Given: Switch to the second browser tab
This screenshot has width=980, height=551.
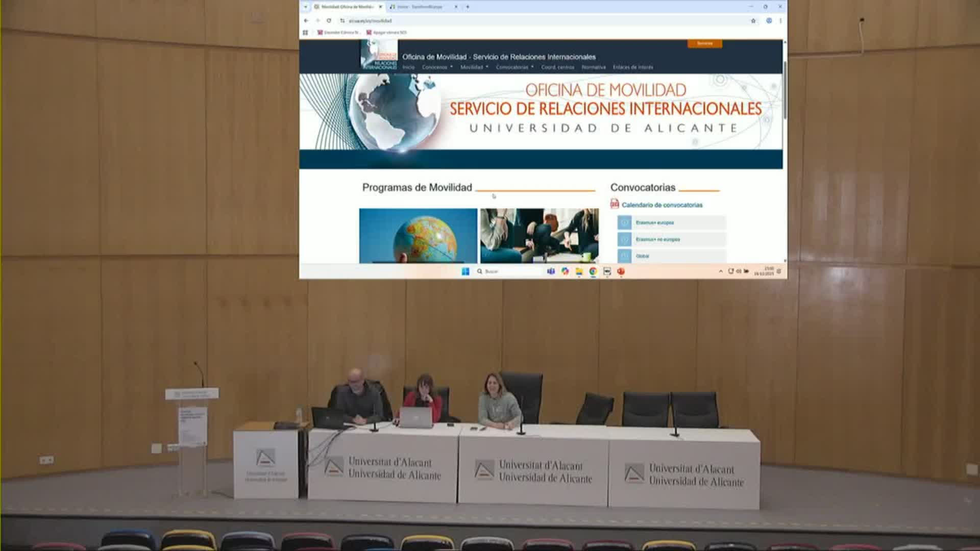Looking at the screenshot, I should [424, 7].
